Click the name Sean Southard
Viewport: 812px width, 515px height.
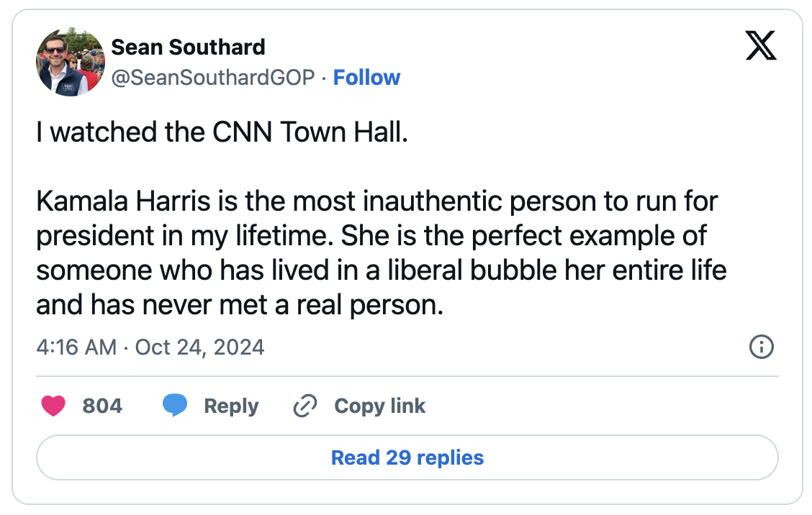188,47
